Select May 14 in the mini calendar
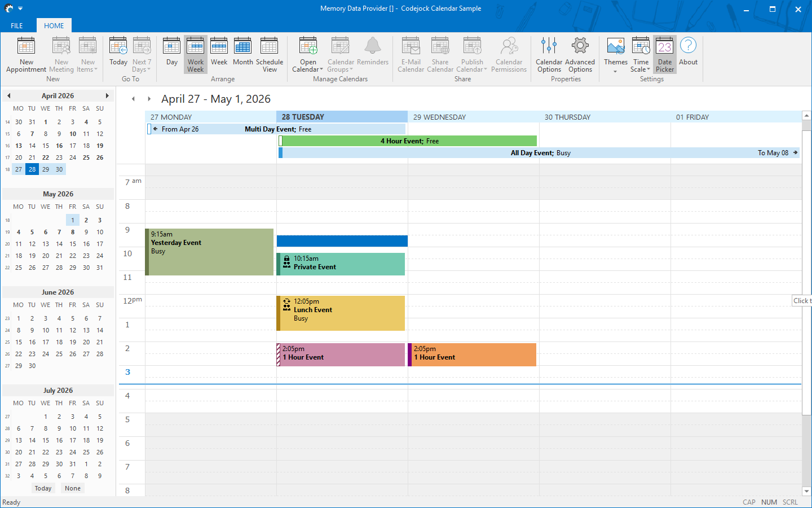Viewport: 812px width, 508px height. (x=59, y=244)
